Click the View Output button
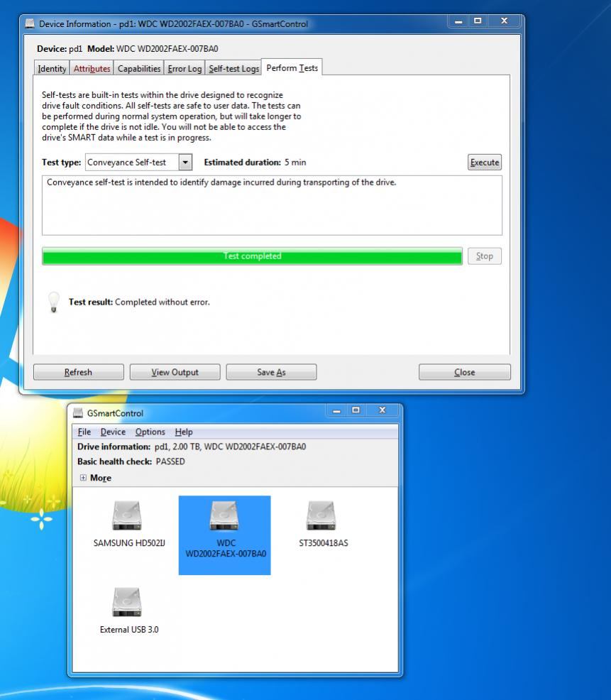Viewport: 611px width, 700px height. 175,372
